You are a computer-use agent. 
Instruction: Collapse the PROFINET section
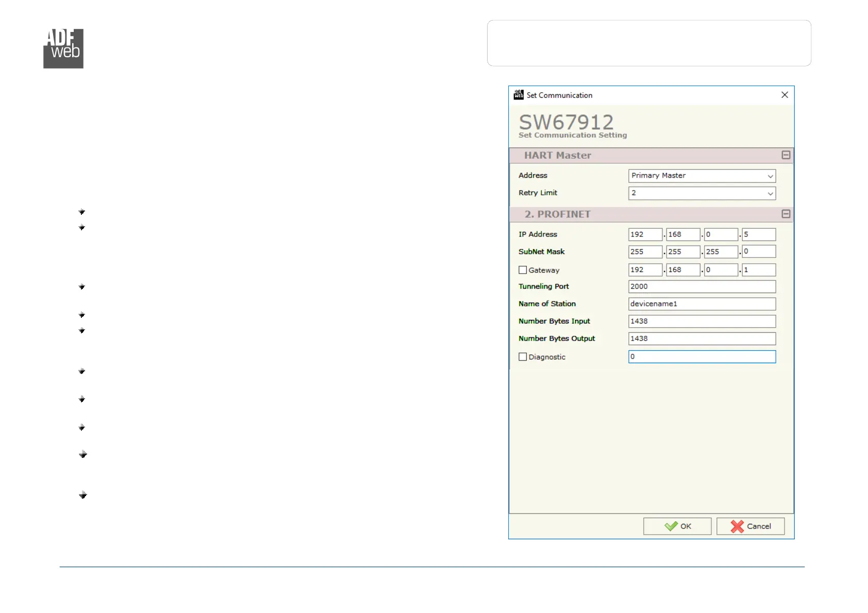click(786, 214)
